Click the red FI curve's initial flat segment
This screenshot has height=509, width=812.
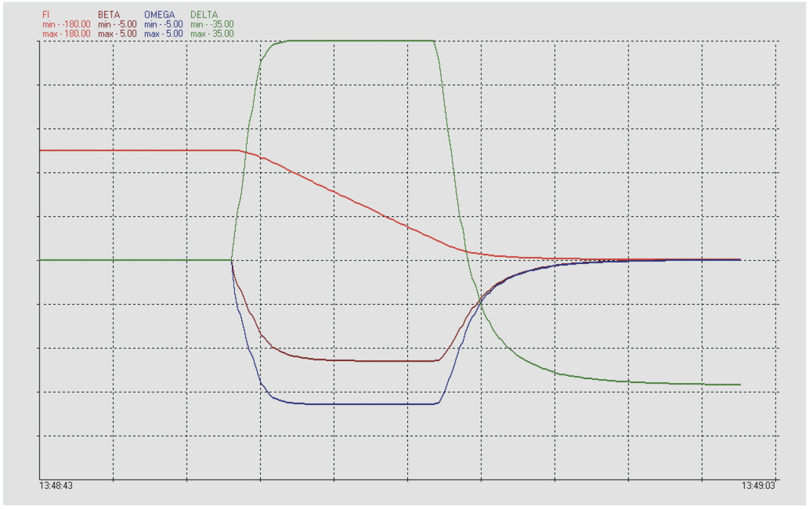(x=138, y=150)
